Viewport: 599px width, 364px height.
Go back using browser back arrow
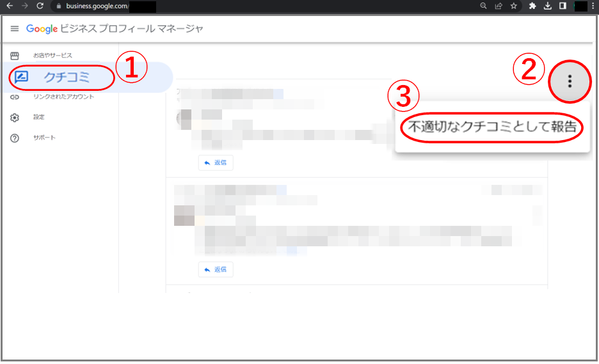pyautogui.click(x=10, y=6)
